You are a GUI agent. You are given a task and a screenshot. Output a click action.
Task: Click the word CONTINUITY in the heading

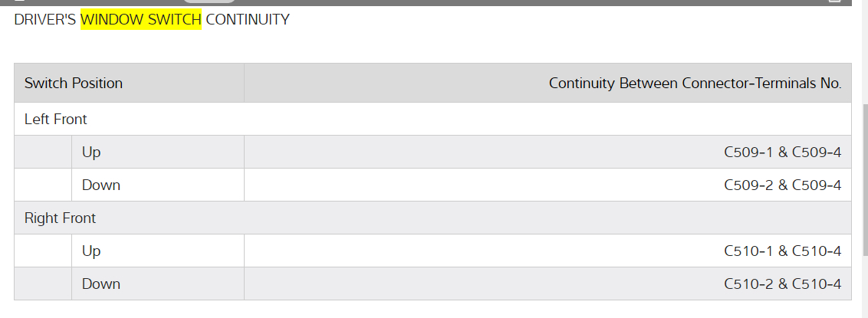[248, 20]
